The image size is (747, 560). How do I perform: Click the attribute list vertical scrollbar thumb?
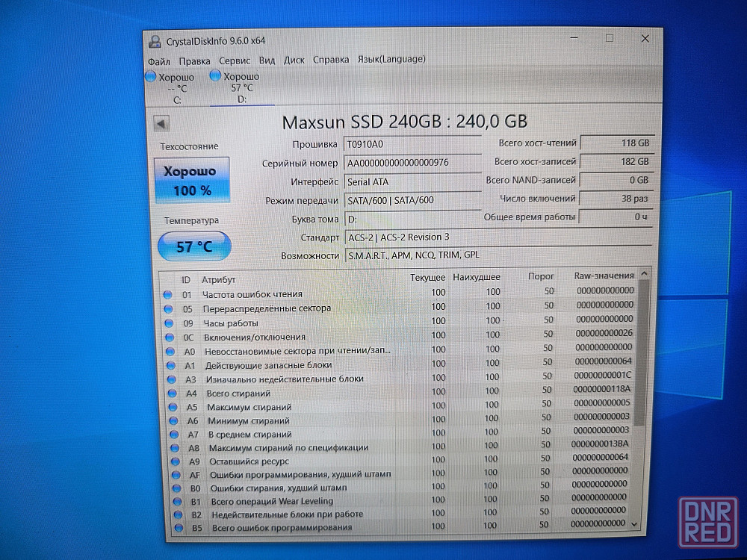(x=642, y=353)
